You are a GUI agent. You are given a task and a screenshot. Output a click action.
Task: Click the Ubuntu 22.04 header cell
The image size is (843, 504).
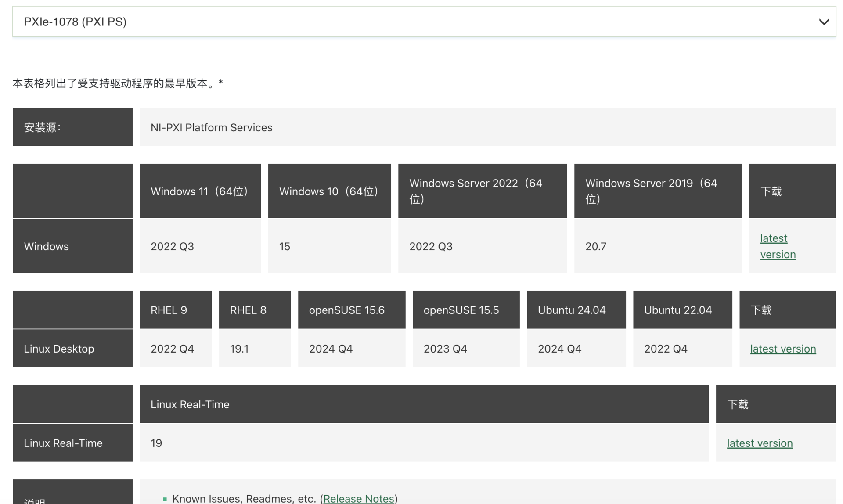point(682,310)
